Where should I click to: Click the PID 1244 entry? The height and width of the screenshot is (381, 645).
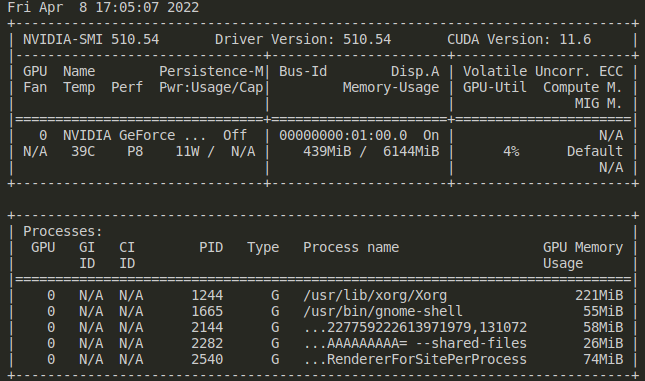207,295
